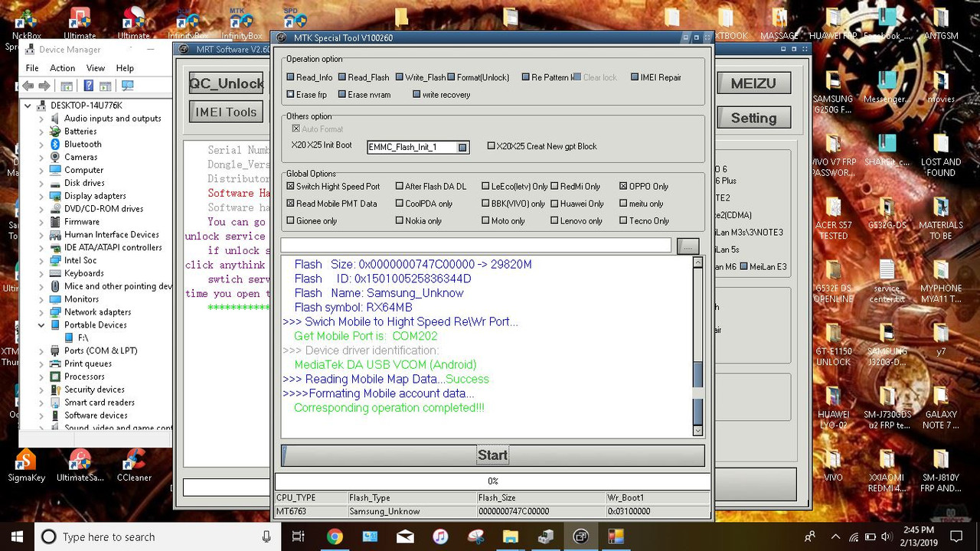
Task: Select the F:\ portable device entry
Action: (76, 337)
